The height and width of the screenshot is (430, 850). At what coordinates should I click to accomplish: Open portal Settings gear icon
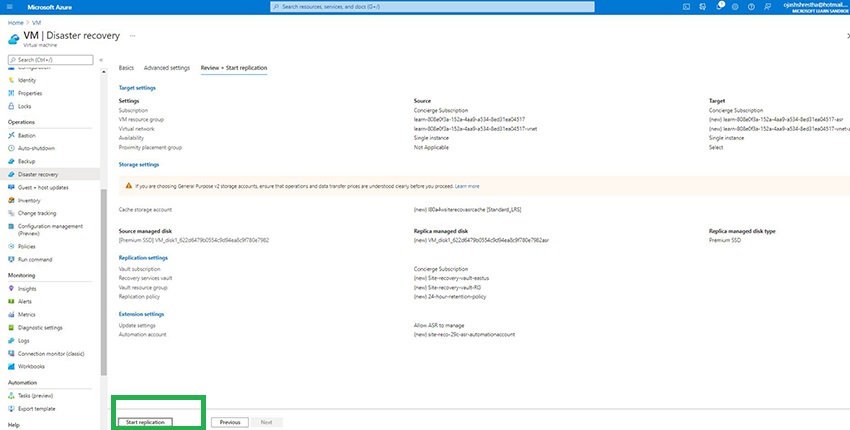tap(735, 7)
